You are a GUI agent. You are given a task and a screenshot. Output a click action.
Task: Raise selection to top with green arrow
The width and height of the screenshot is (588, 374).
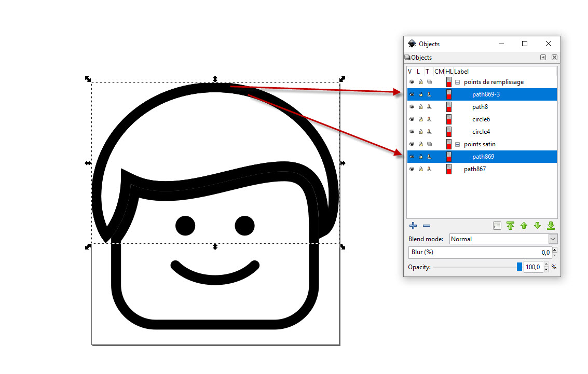coord(510,226)
